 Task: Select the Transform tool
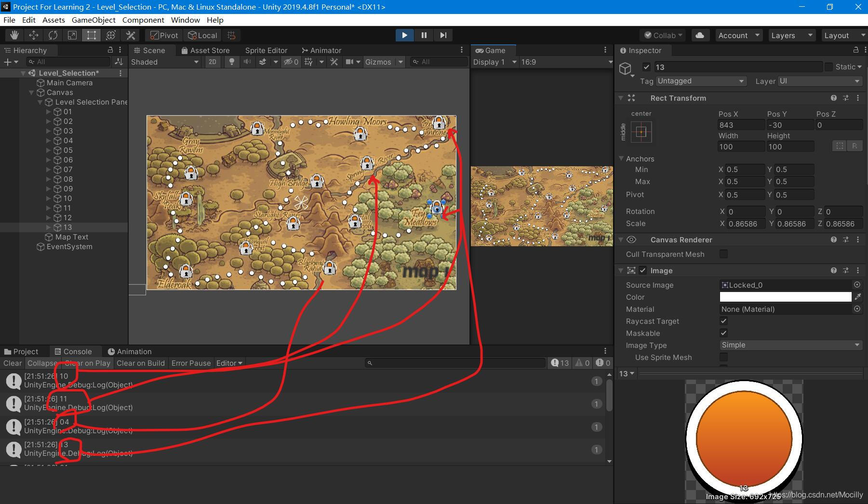click(111, 35)
